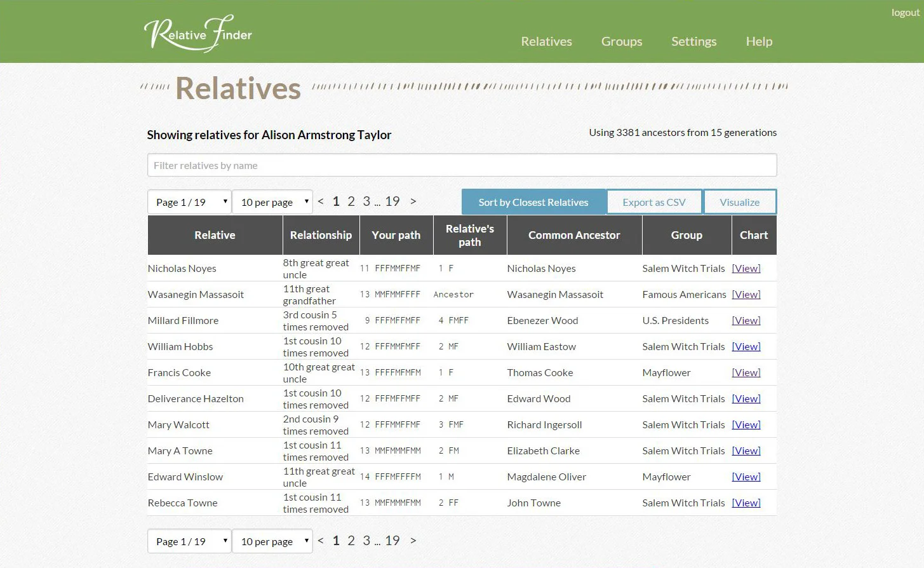The image size is (924, 568).
Task: View chart for Millard Fillmore
Action: 746,320
